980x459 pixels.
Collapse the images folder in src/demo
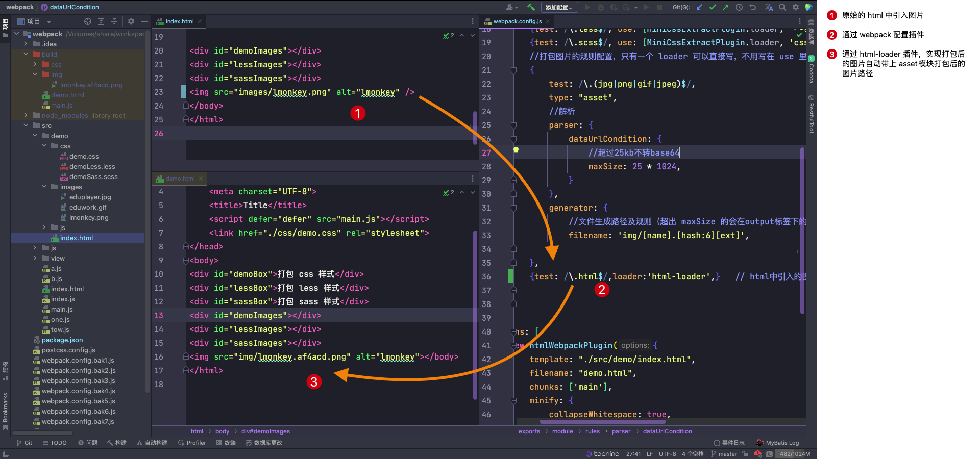tap(44, 187)
